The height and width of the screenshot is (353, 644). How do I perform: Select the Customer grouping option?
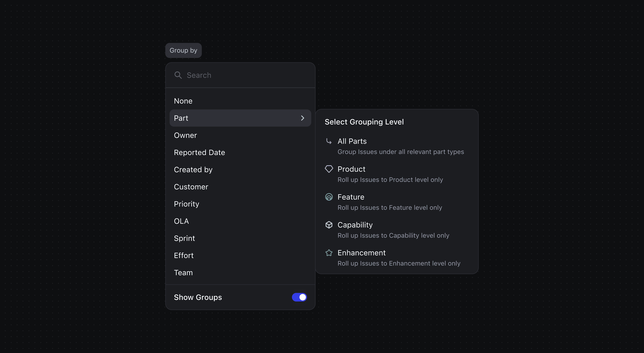191,187
